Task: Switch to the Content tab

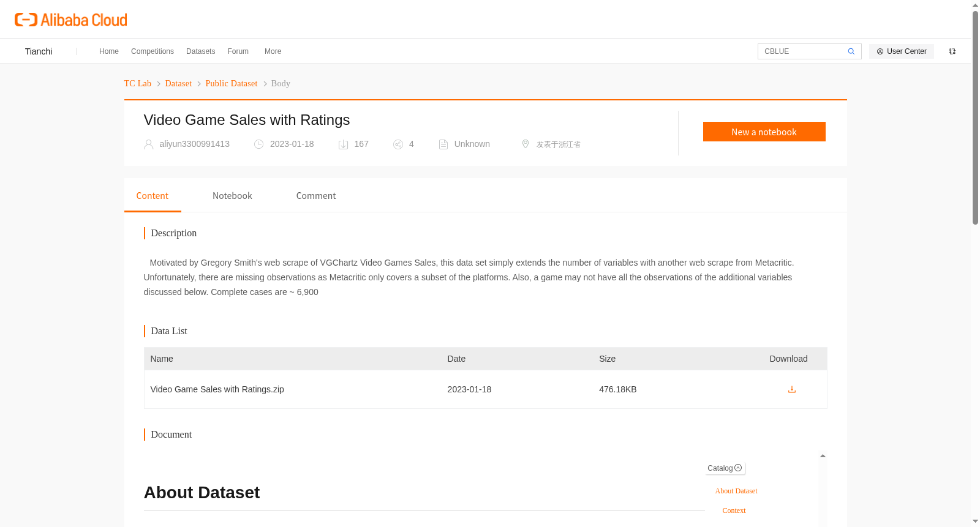Action: pyautogui.click(x=153, y=196)
